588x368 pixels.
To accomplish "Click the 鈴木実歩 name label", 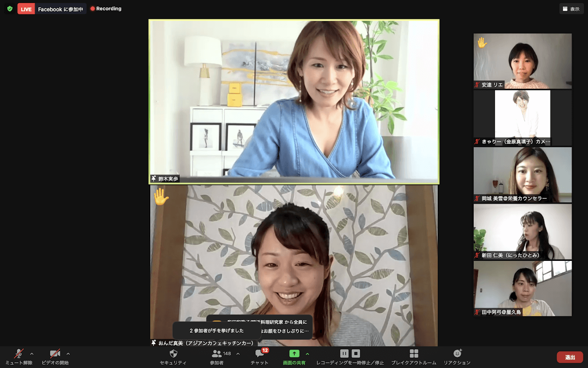I will coord(168,179).
